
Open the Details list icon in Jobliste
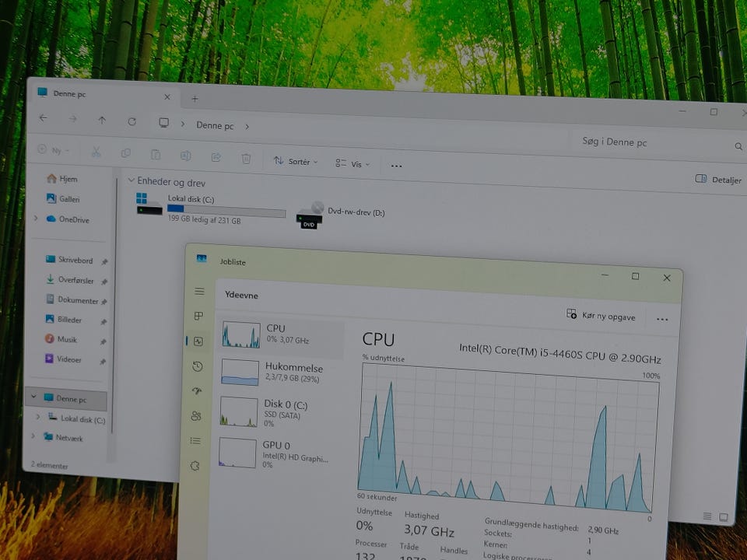(195, 440)
